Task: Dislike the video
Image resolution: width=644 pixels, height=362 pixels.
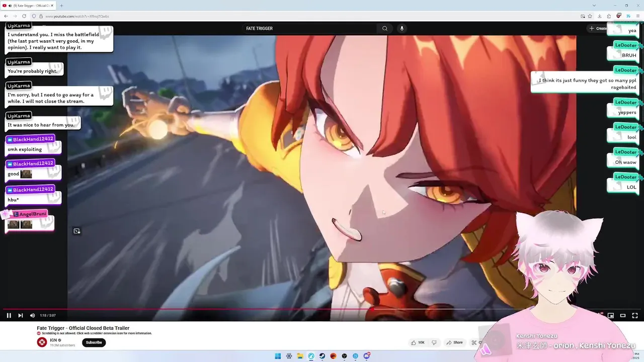Action: (434, 342)
